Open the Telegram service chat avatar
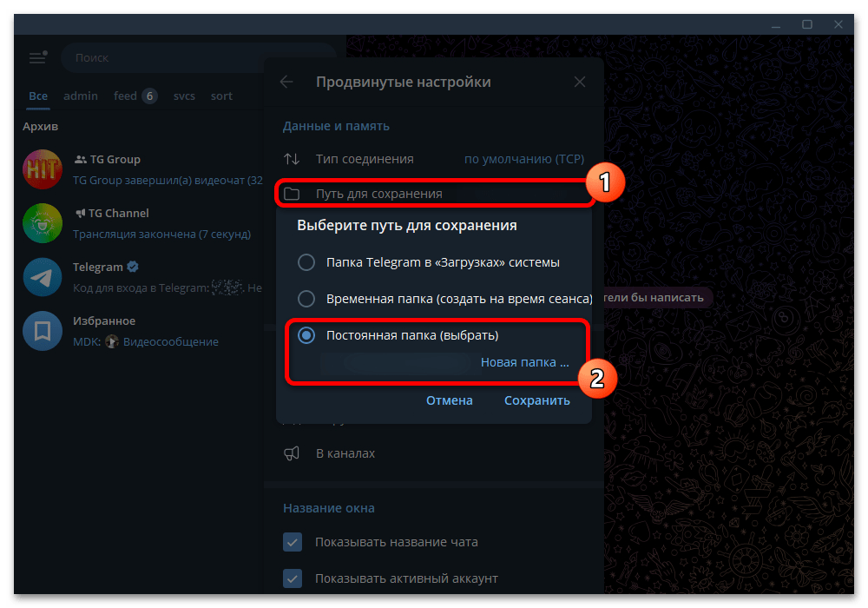Image resolution: width=868 pixels, height=608 pixels. coord(43,277)
